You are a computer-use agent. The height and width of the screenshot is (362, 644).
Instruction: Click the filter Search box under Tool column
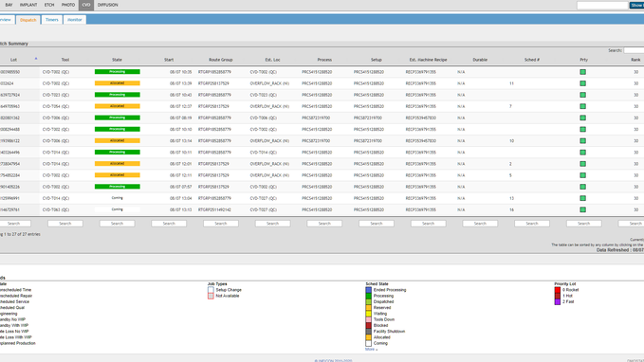(65, 224)
